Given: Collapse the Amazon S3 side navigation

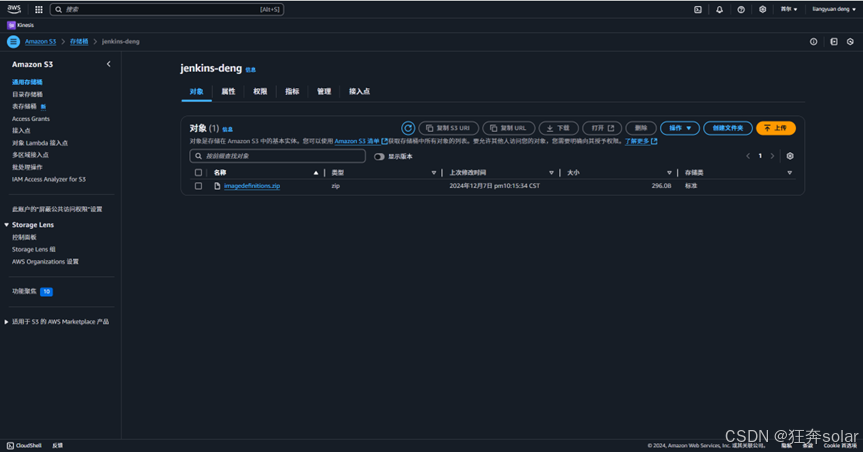Looking at the screenshot, I should 108,64.
